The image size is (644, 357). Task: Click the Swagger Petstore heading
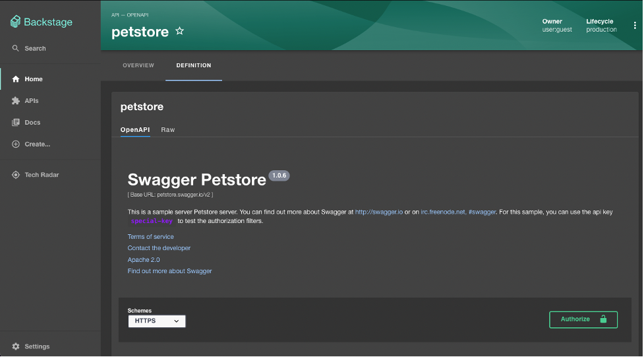(x=196, y=179)
